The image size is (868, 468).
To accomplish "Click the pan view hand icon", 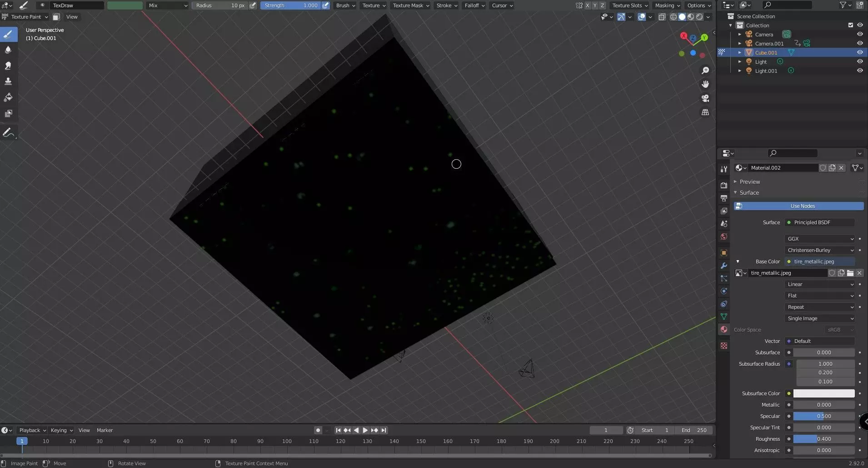I will 705,84.
